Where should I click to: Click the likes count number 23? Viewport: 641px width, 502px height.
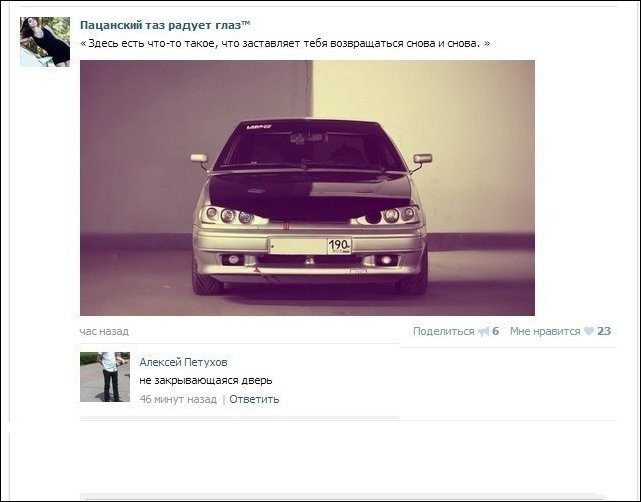(x=604, y=331)
